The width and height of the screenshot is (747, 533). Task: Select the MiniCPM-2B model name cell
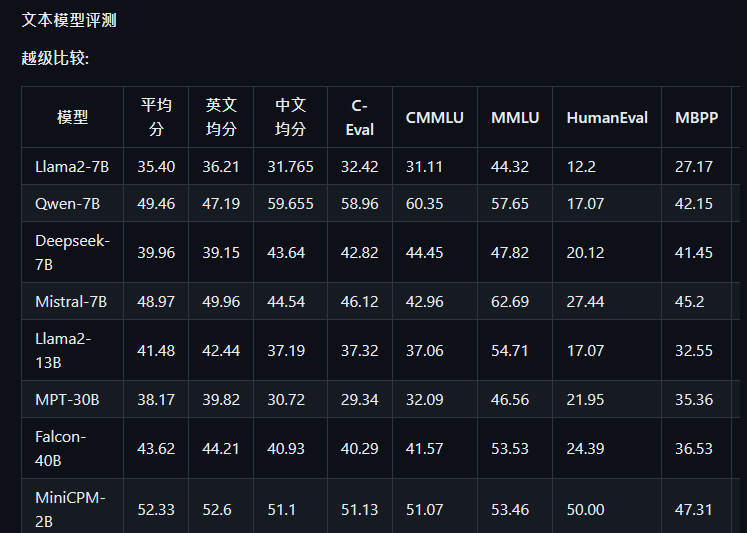(72, 506)
